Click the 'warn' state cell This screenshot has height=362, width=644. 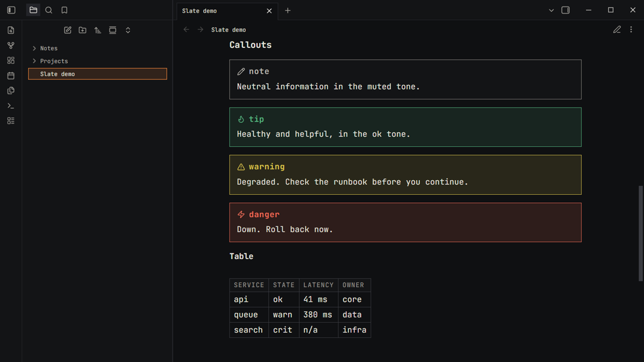[284, 315]
